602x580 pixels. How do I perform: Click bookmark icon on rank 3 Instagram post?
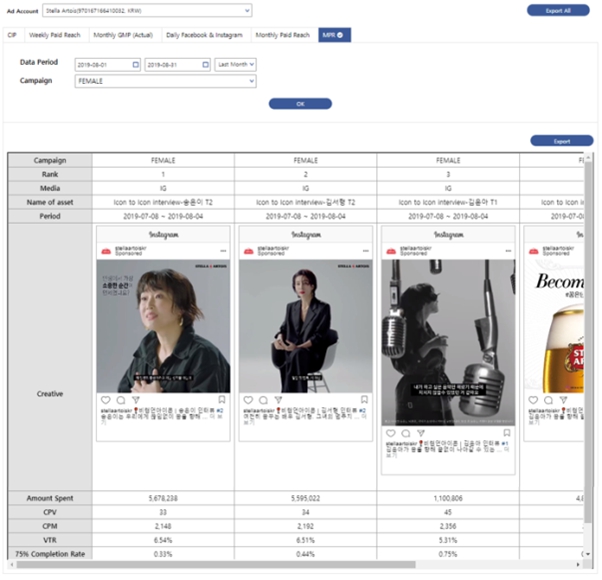click(x=506, y=433)
